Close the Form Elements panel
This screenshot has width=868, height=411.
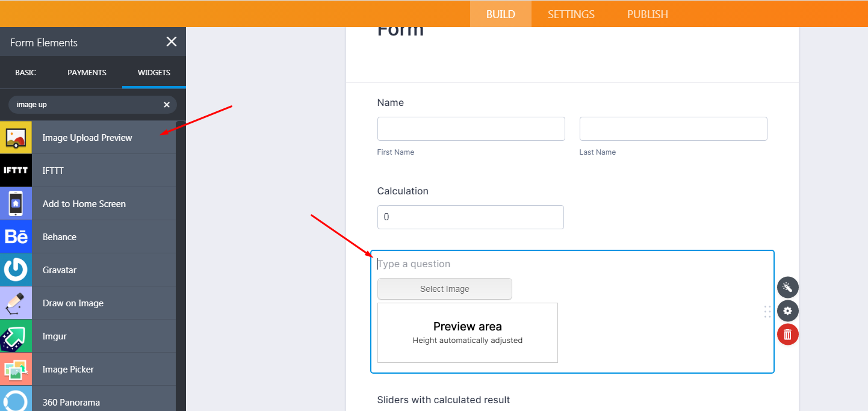tap(172, 42)
